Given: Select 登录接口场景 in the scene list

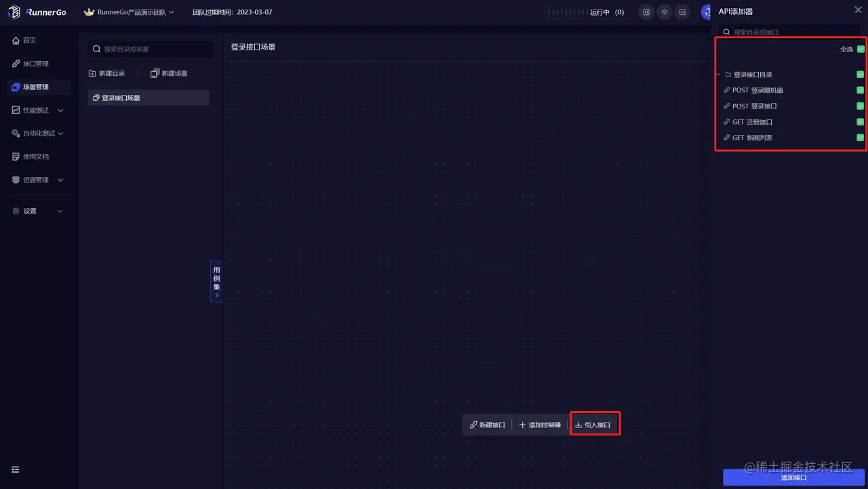Looking at the screenshot, I should click(149, 98).
